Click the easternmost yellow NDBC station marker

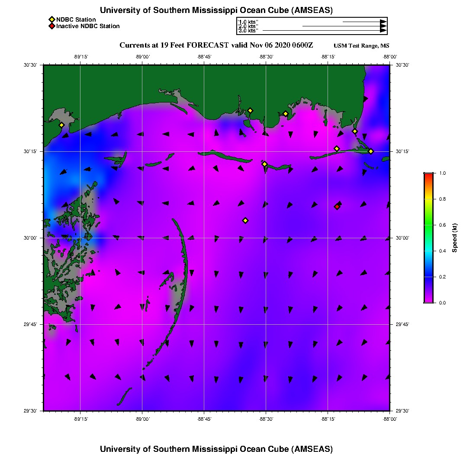tap(371, 151)
